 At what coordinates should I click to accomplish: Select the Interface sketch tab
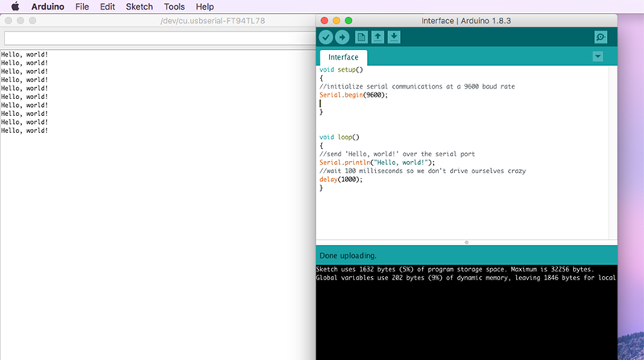point(344,57)
